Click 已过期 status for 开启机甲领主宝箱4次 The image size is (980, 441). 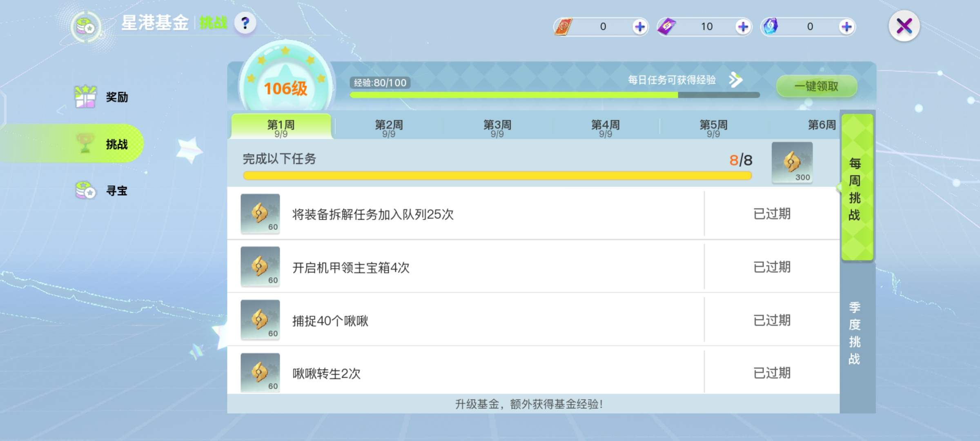[x=772, y=267]
